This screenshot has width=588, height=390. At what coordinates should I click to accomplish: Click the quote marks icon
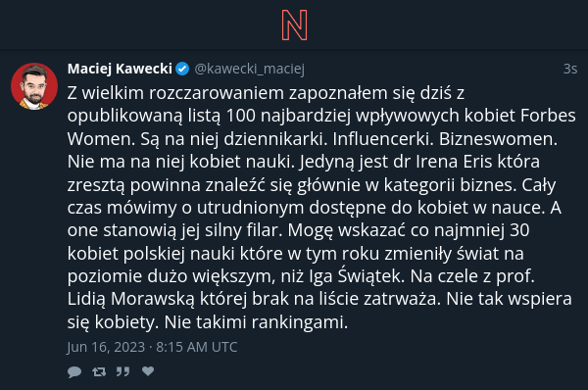122,371
